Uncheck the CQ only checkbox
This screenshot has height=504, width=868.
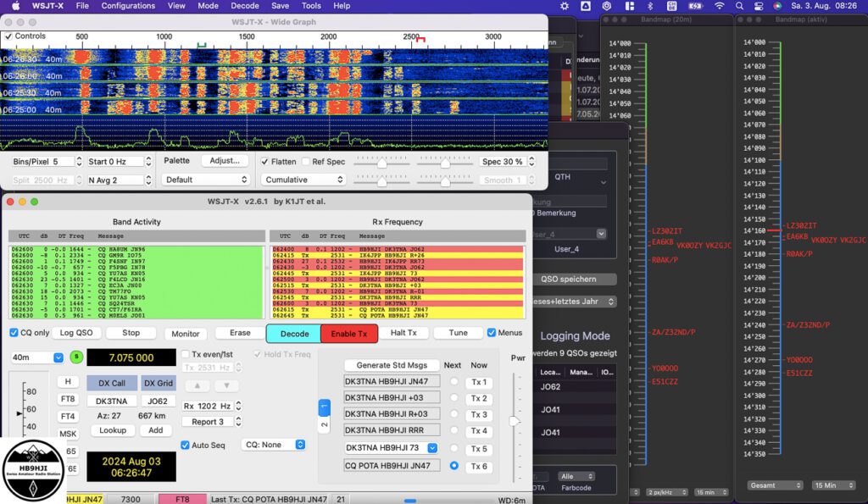point(14,333)
